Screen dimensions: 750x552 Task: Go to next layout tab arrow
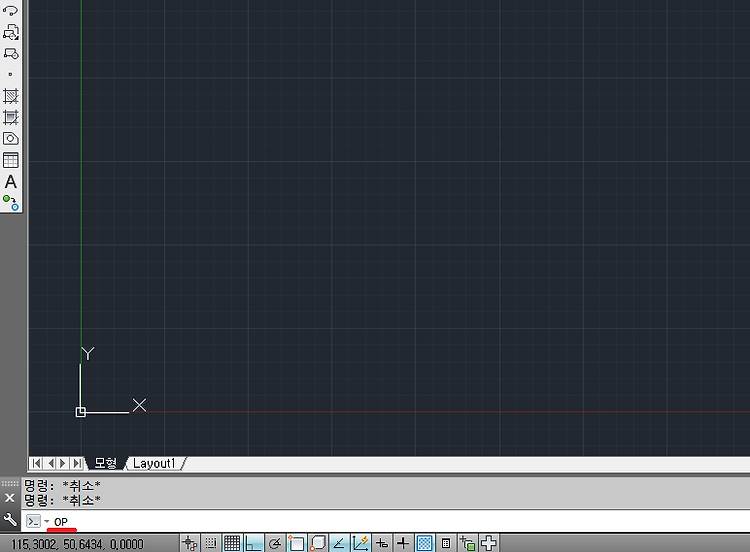pos(63,464)
